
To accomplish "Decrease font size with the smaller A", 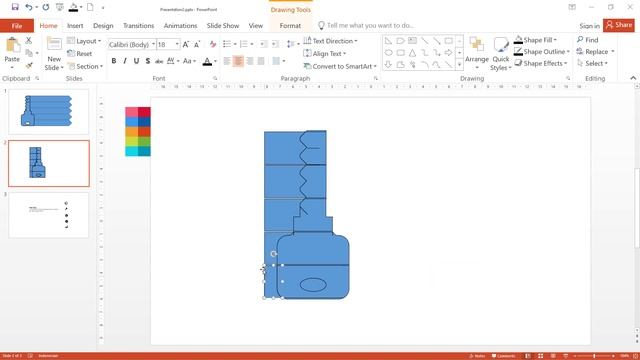I will pyautogui.click(x=197, y=44).
